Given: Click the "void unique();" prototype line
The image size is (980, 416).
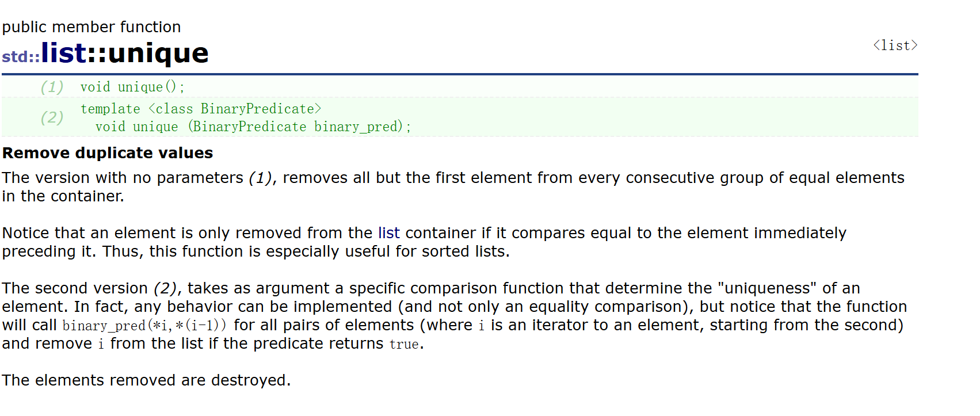Looking at the screenshot, I should [x=132, y=87].
